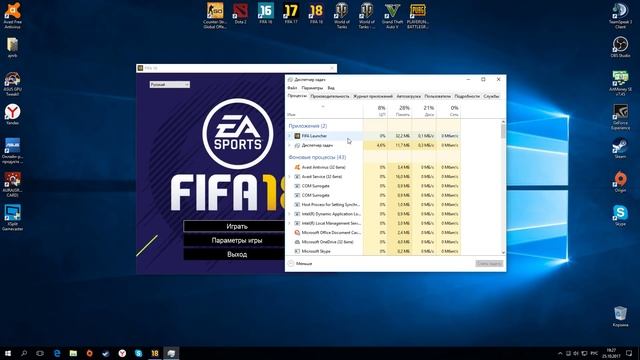Switch to the Производительность tab
The image size is (640, 360).
tap(330, 96)
